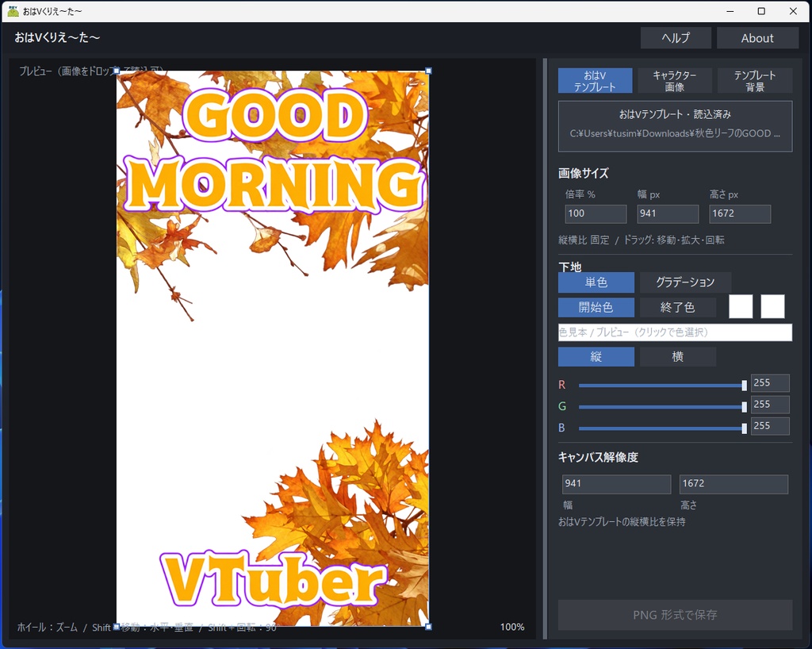
Task: Click PNG 形式で保存 save button
Action: pos(675,615)
